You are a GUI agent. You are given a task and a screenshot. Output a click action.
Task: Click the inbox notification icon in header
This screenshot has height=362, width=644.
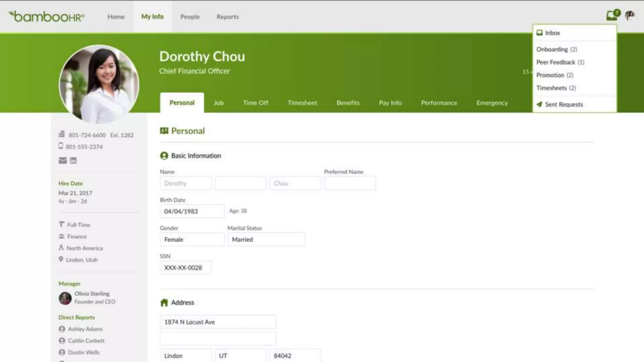point(612,15)
